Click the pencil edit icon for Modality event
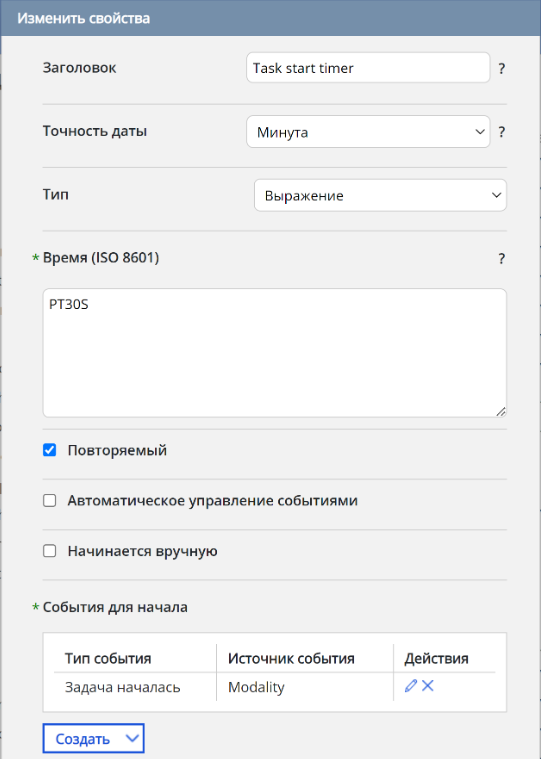541x759 pixels. (x=411, y=686)
